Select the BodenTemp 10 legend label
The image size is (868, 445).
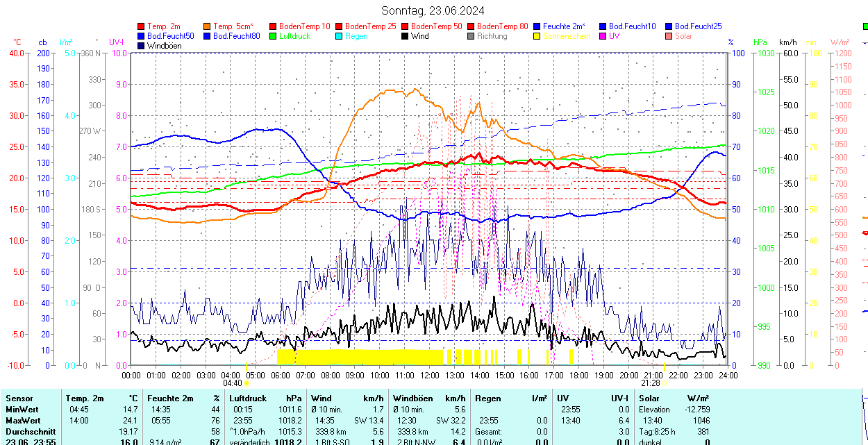305,26
